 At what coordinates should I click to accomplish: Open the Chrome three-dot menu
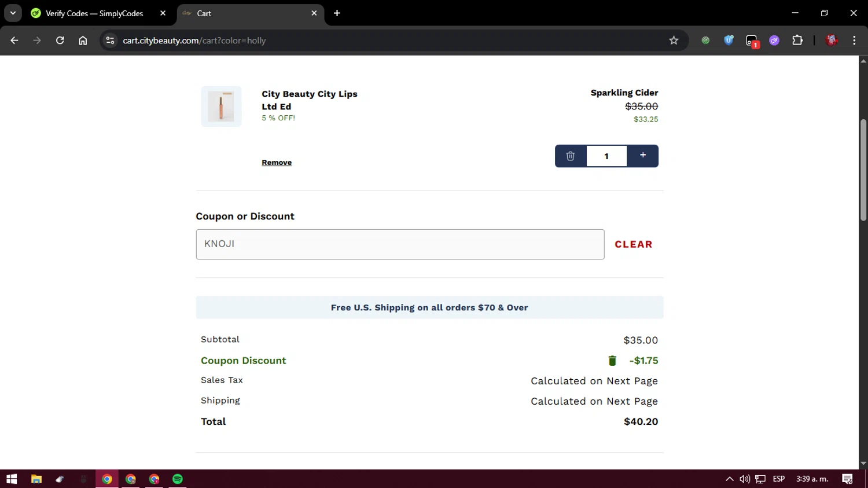pos(854,41)
